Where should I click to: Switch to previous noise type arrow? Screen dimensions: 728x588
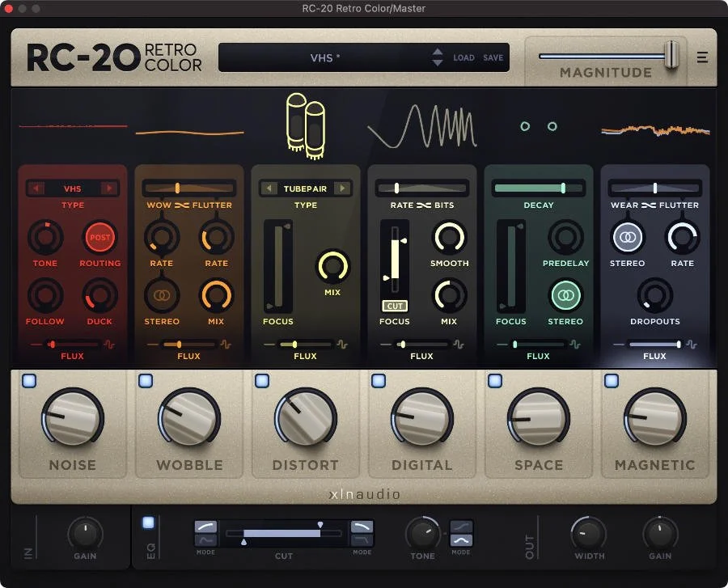click(36, 188)
